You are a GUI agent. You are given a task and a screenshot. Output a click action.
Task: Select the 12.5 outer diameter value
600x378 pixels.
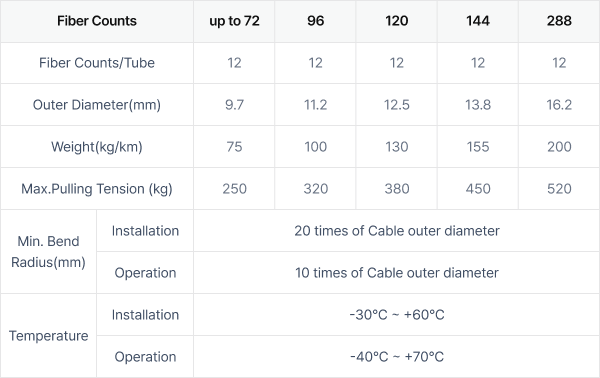coord(397,104)
